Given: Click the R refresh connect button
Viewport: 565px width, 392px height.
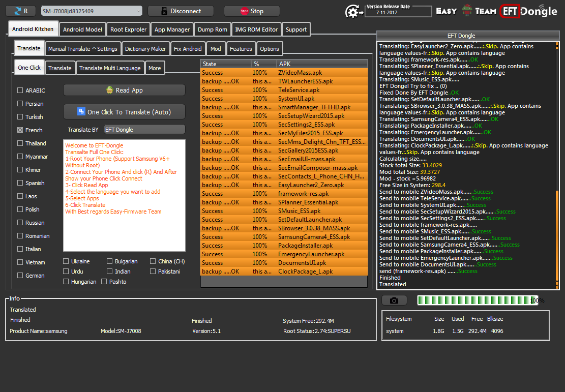Looking at the screenshot, I should pyautogui.click(x=21, y=11).
